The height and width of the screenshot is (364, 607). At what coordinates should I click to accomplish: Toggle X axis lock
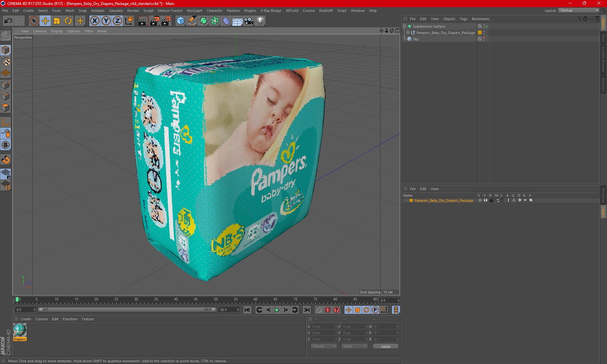(x=95, y=21)
